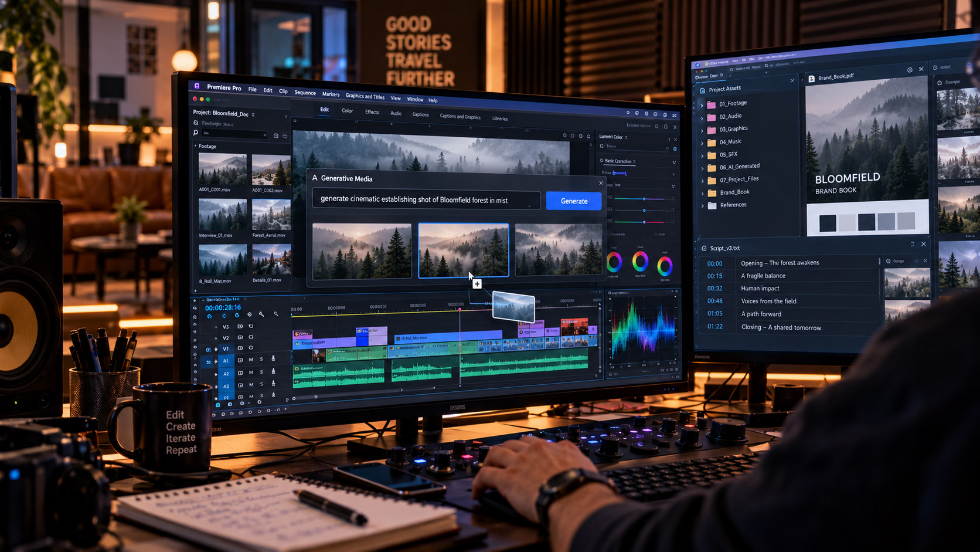The height and width of the screenshot is (552, 980).
Task: Click the microphone icon on track A1
Action: 273,358
